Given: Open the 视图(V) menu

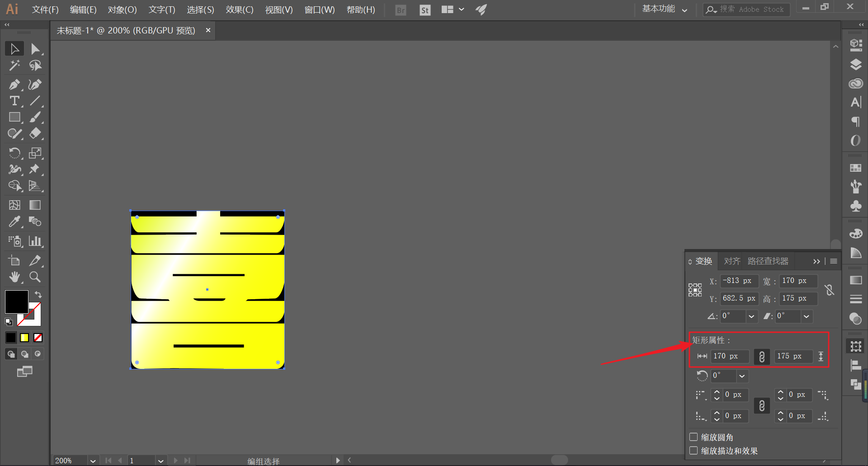Looking at the screenshot, I should tap(279, 9).
